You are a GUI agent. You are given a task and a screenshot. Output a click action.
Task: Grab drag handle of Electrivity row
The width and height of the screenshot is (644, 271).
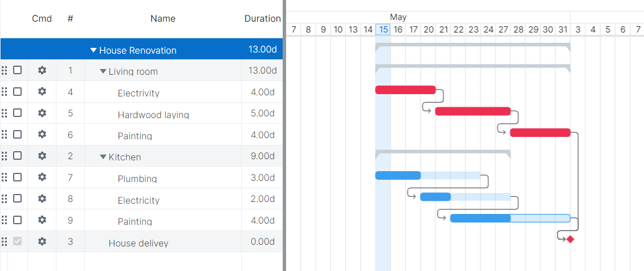pos(5,92)
